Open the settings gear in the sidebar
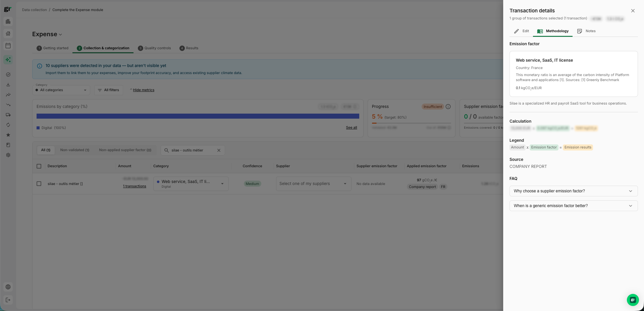 tap(8, 155)
